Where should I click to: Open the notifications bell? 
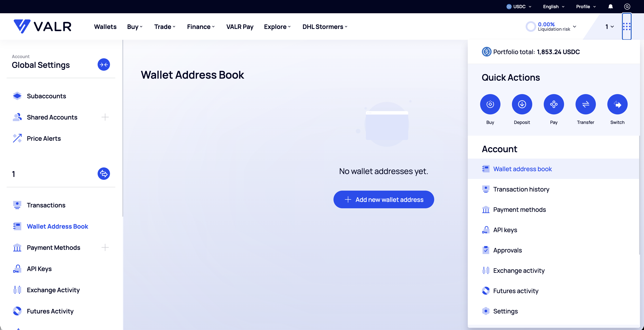tap(610, 6)
